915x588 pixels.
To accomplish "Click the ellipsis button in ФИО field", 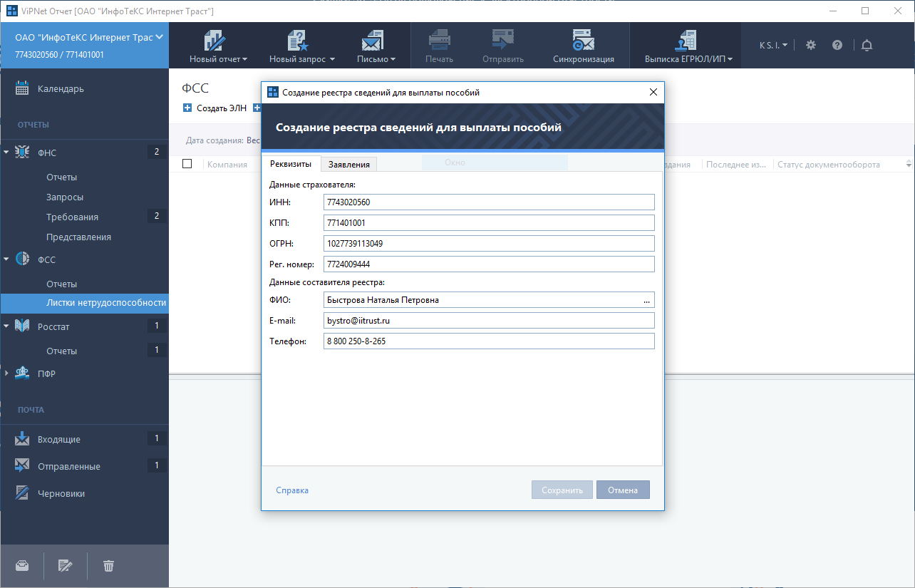I will pyautogui.click(x=646, y=301).
